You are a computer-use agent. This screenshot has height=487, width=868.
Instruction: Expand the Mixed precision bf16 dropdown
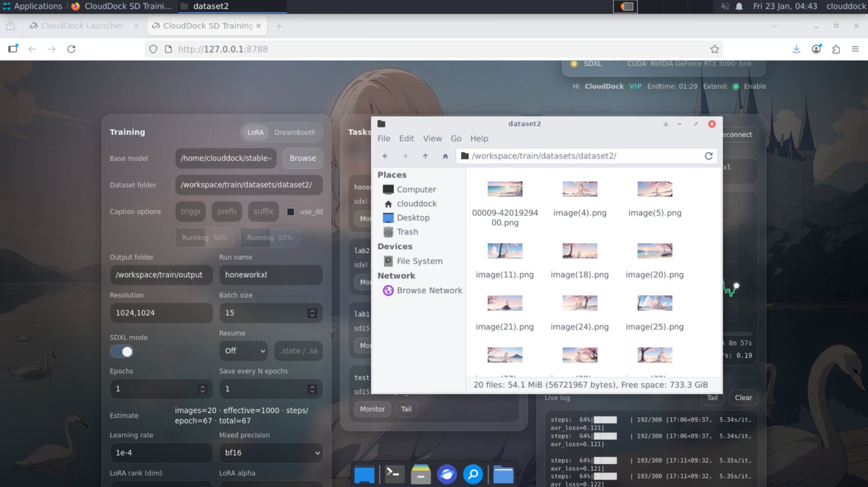coord(271,453)
